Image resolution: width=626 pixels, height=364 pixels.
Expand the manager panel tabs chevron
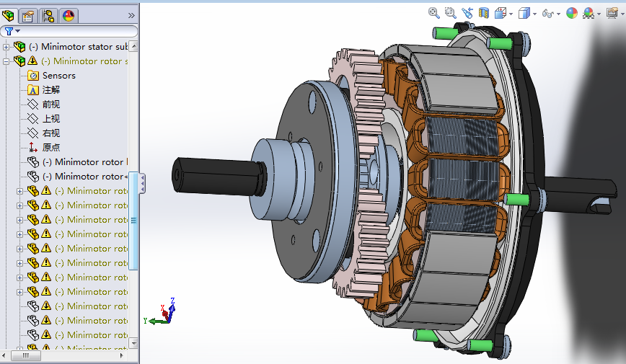point(131,16)
